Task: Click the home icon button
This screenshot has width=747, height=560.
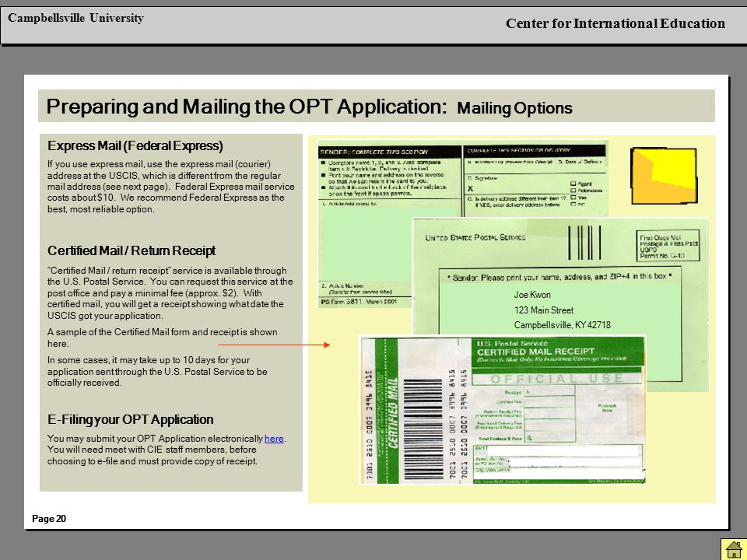Action: point(733,549)
